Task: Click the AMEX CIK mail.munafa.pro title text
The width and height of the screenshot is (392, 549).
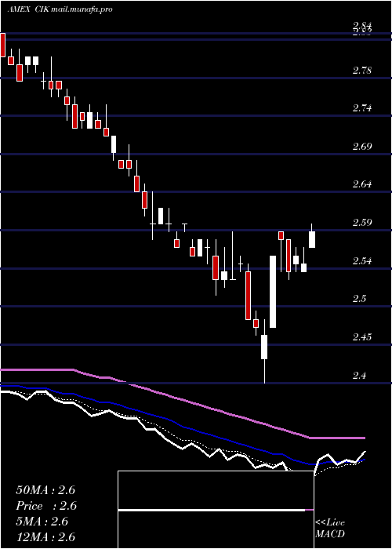Action: coord(60,9)
